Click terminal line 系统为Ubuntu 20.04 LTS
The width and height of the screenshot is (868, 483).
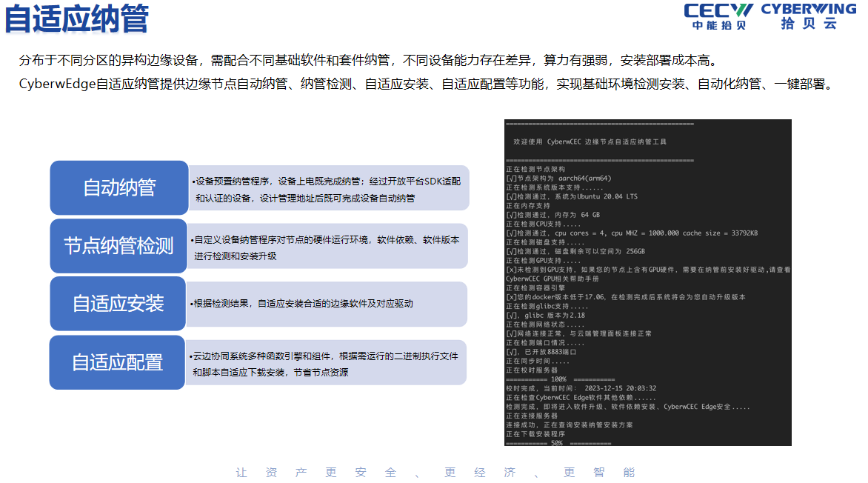[x=572, y=196]
